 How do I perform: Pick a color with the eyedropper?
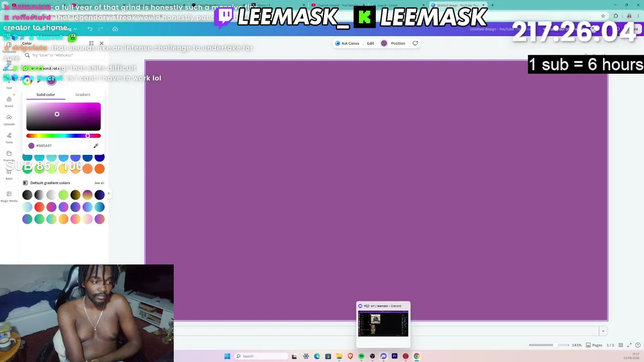(x=96, y=146)
